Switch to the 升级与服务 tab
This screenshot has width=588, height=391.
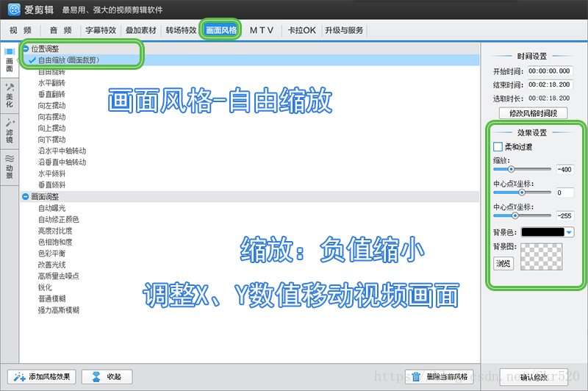[x=344, y=30]
